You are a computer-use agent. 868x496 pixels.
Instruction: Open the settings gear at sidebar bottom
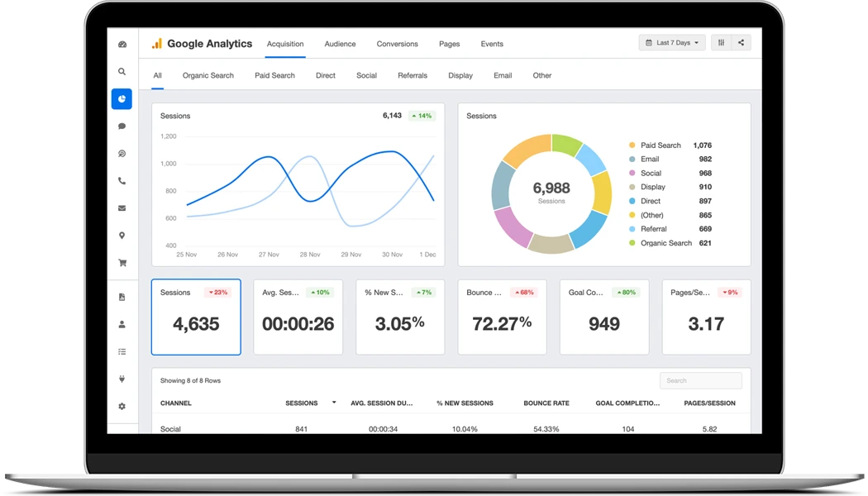click(122, 405)
